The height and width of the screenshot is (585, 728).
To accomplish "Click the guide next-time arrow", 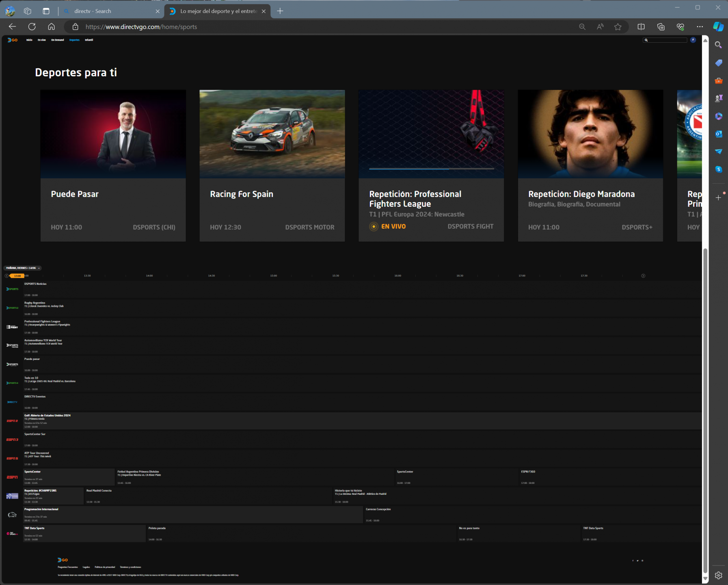I will point(643,276).
